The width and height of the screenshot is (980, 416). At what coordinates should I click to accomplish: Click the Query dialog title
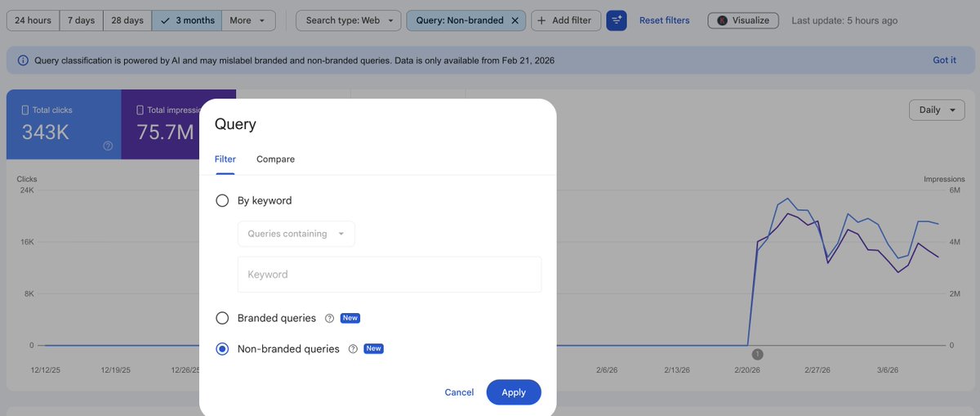(x=235, y=124)
